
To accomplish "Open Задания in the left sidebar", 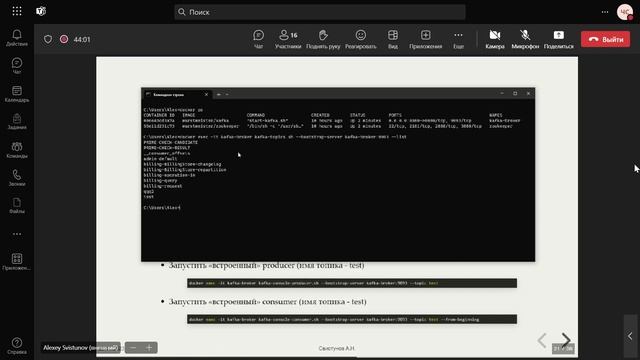I will coord(17,122).
